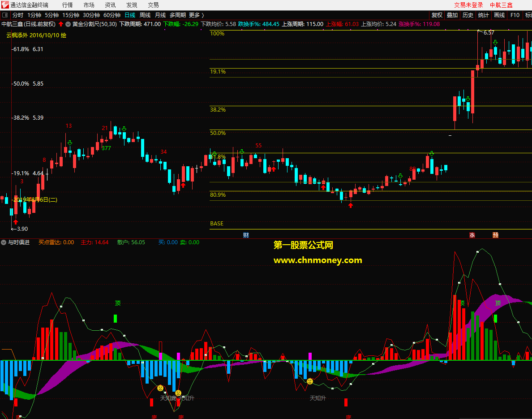Select the 周线 weekly period
The width and height of the screenshot is (532, 419).
(x=145, y=15)
